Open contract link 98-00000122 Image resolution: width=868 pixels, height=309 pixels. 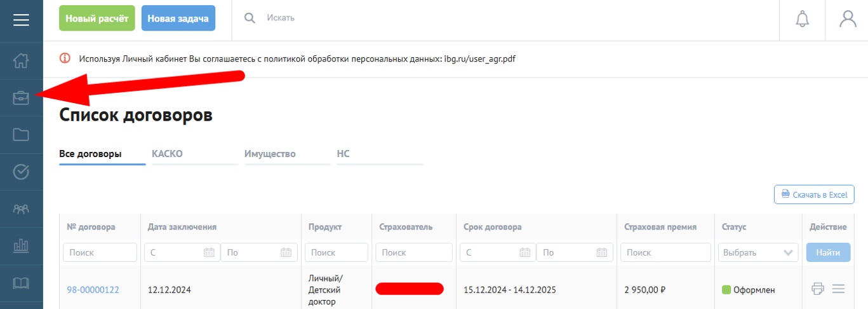click(93, 290)
